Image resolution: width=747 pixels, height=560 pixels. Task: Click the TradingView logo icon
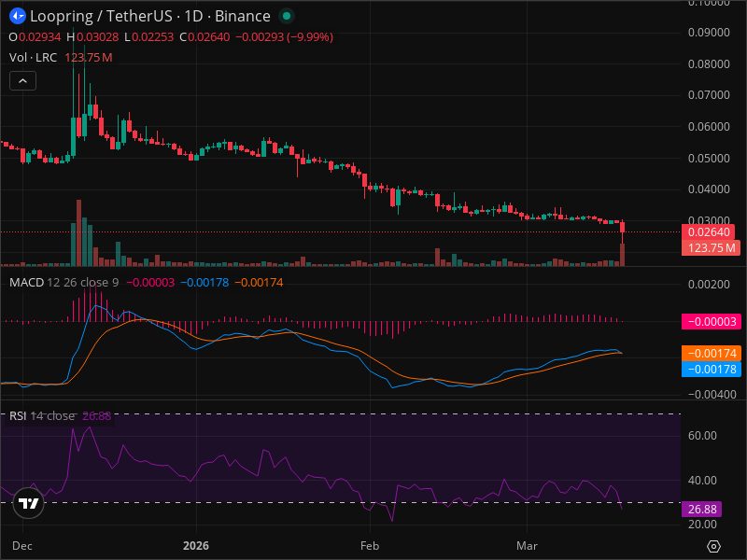(x=29, y=503)
